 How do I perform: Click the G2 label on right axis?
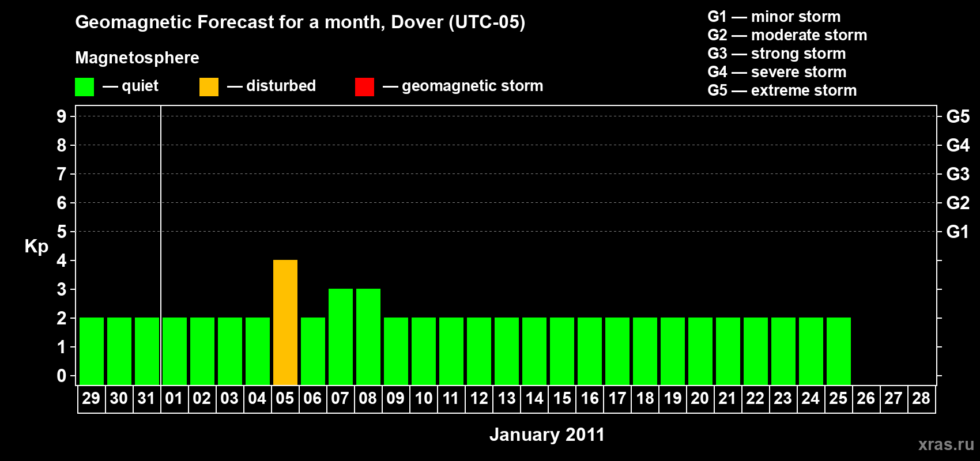click(x=958, y=203)
